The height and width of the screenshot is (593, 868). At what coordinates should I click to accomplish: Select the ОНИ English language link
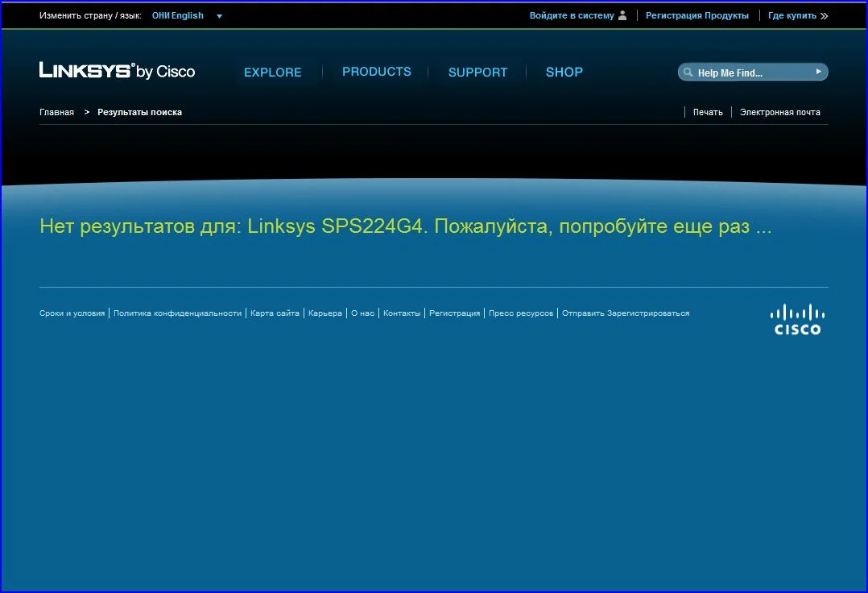tap(178, 15)
